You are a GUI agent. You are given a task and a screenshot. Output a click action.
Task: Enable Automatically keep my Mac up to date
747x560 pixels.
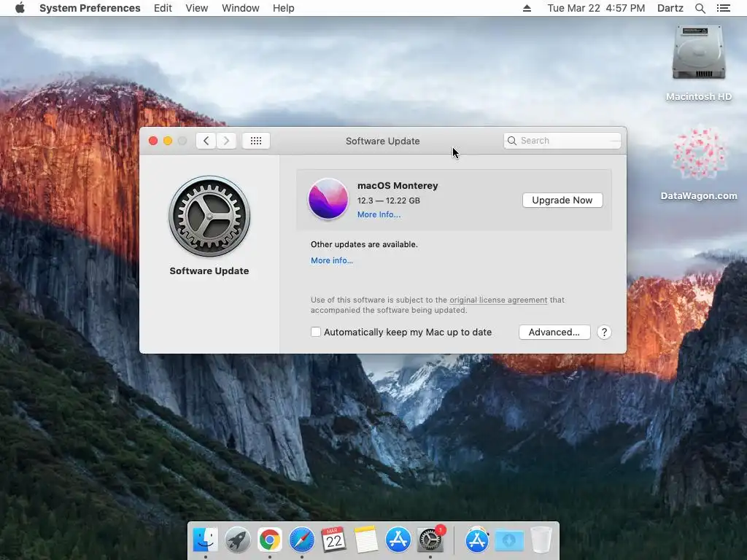click(315, 332)
